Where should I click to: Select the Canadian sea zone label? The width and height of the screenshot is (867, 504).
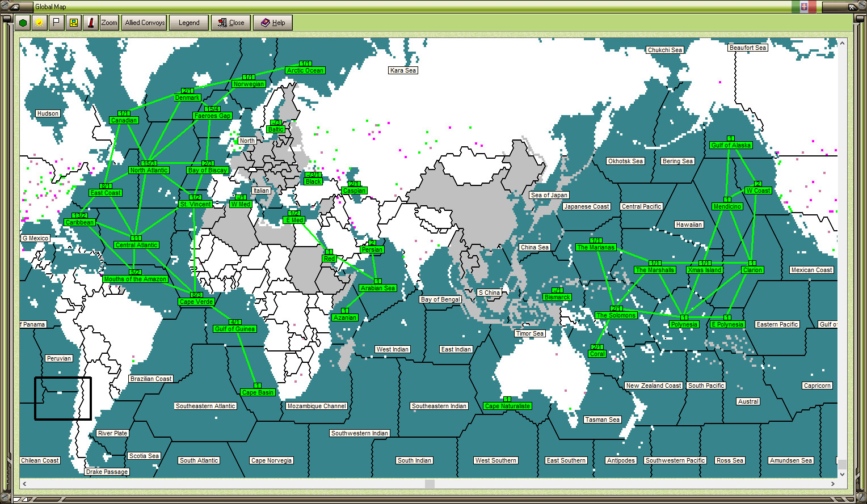click(124, 120)
